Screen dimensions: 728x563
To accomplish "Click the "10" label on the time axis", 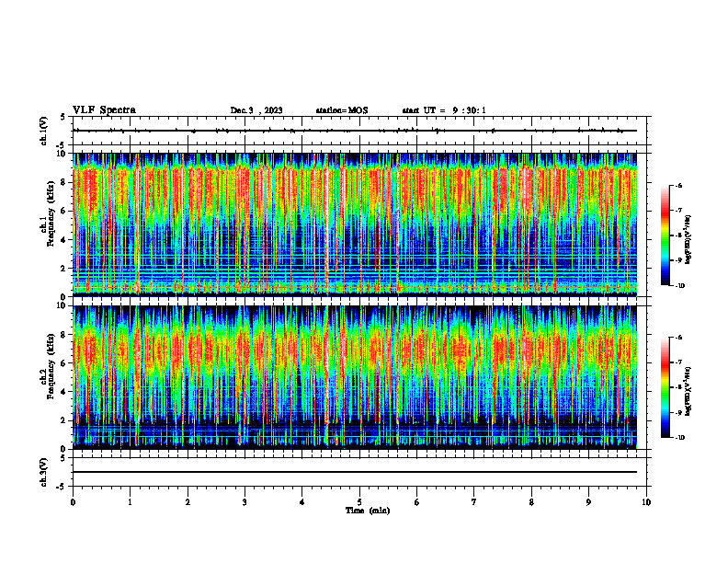I will coord(646,502).
